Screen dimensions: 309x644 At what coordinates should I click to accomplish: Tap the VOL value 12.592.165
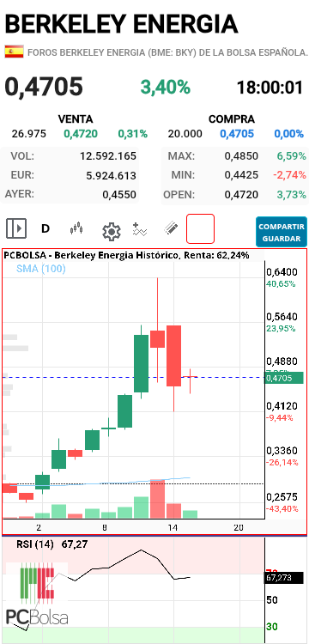pos(108,156)
